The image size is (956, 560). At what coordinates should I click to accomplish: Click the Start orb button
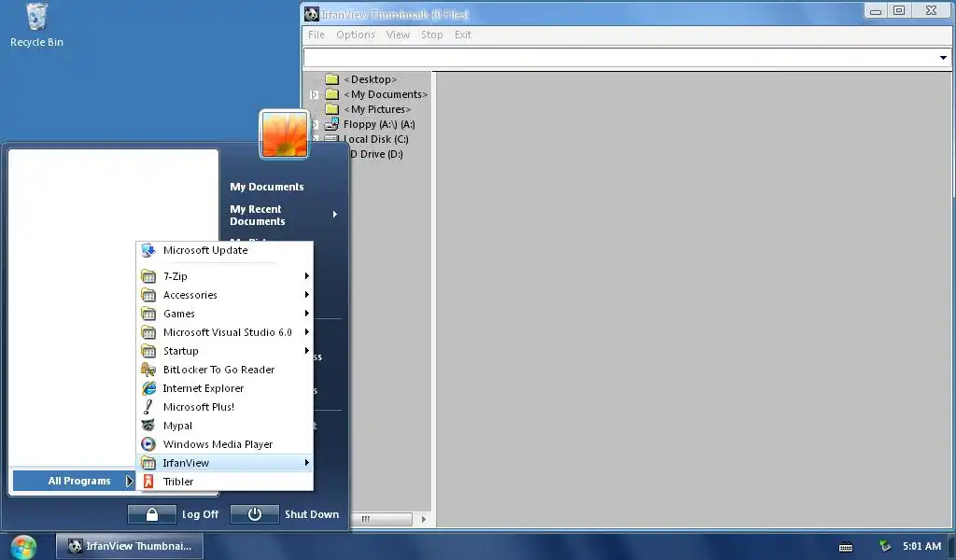(x=23, y=547)
